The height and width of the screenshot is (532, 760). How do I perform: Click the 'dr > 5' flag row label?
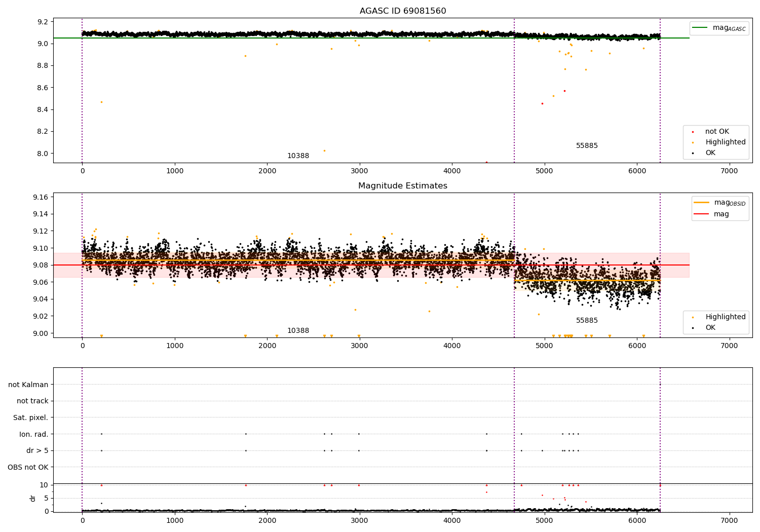(x=37, y=451)
